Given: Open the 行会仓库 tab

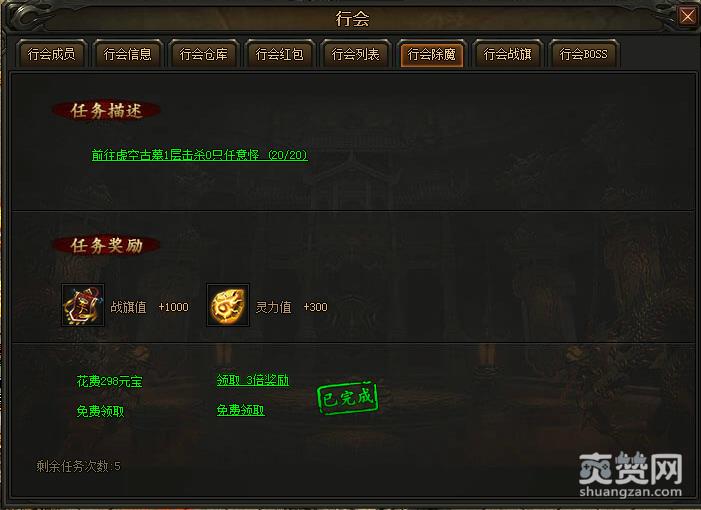Looking at the screenshot, I should (x=203, y=54).
